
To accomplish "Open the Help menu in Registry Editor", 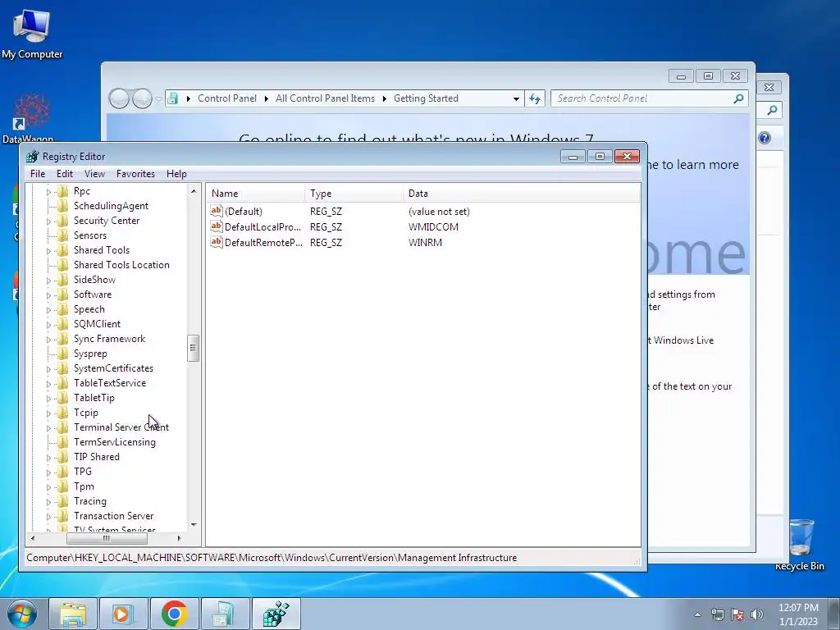I will (176, 174).
